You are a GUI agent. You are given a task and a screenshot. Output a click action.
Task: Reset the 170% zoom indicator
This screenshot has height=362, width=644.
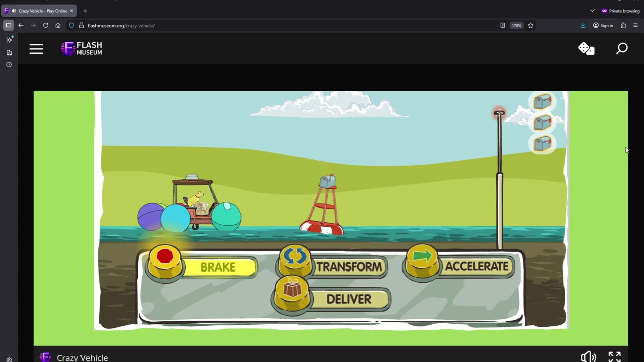pos(516,25)
